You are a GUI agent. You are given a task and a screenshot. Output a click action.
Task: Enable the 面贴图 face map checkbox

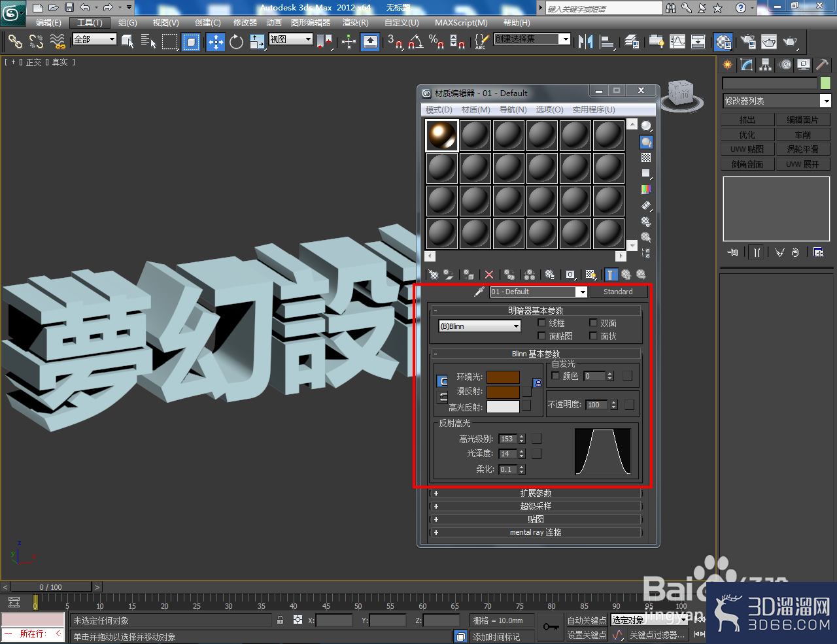tap(541, 335)
